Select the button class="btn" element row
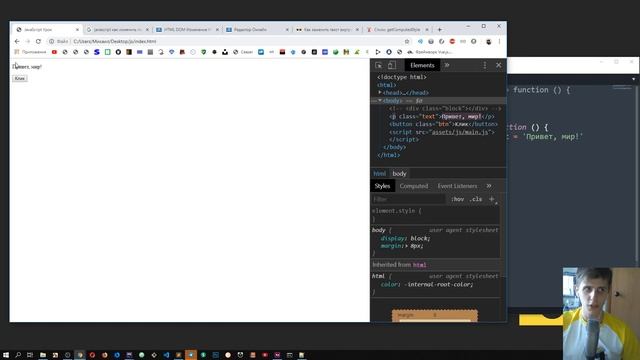This screenshot has width=640, height=360. pos(443,124)
